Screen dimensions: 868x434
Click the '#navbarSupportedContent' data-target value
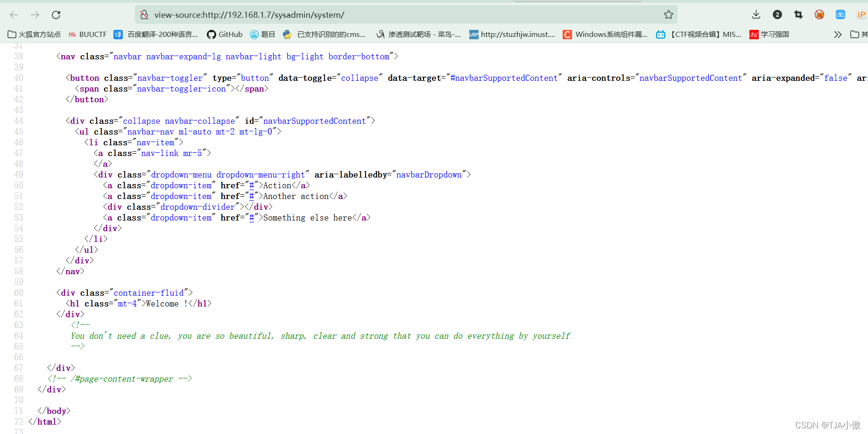504,78
